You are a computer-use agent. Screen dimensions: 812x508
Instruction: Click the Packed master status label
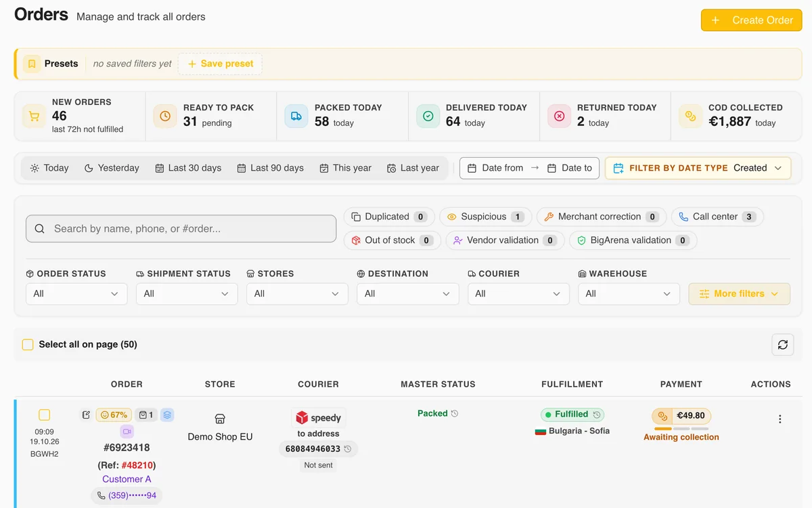[x=432, y=413]
